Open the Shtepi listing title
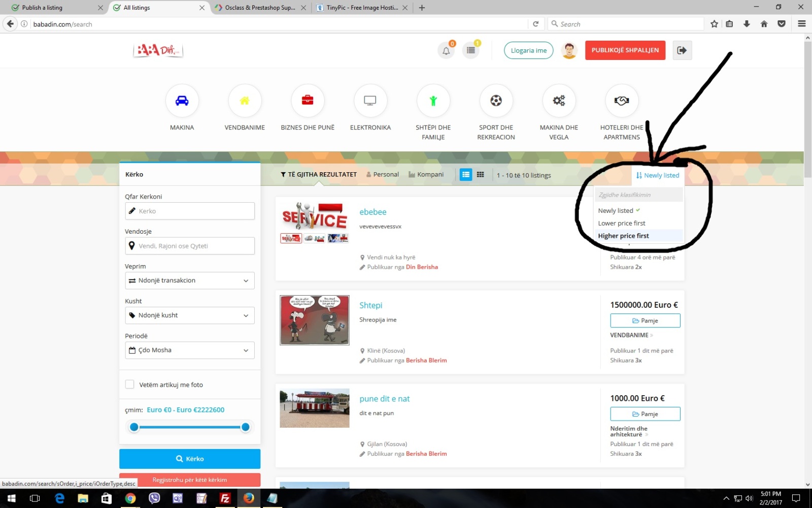Screen dimensions: 812x508 pyautogui.click(x=371, y=305)
